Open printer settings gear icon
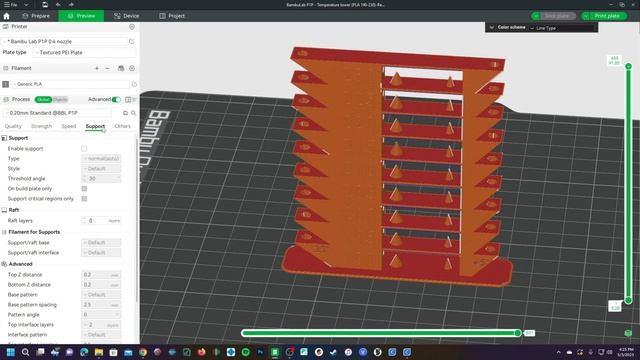This screenshot has width=640, height=360. coord(132,27)
